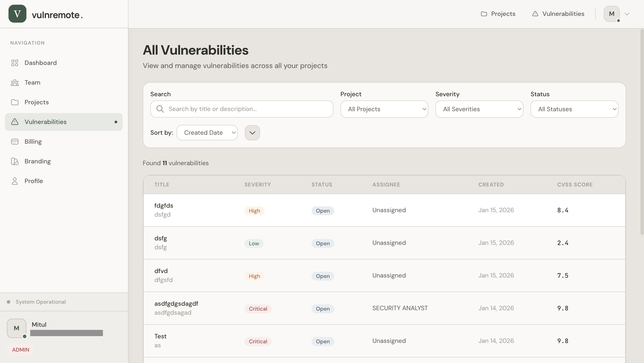Click the search magnifier in the search field
The image size is (644, 363).
pos(160,109)
